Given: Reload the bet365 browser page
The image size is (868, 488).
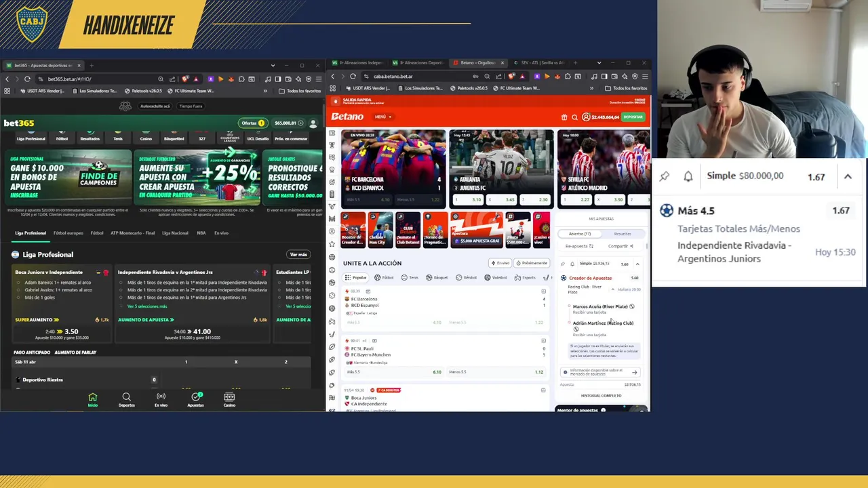Looking at the screenshot, I should pyautogui.click(x=27, y=79).
